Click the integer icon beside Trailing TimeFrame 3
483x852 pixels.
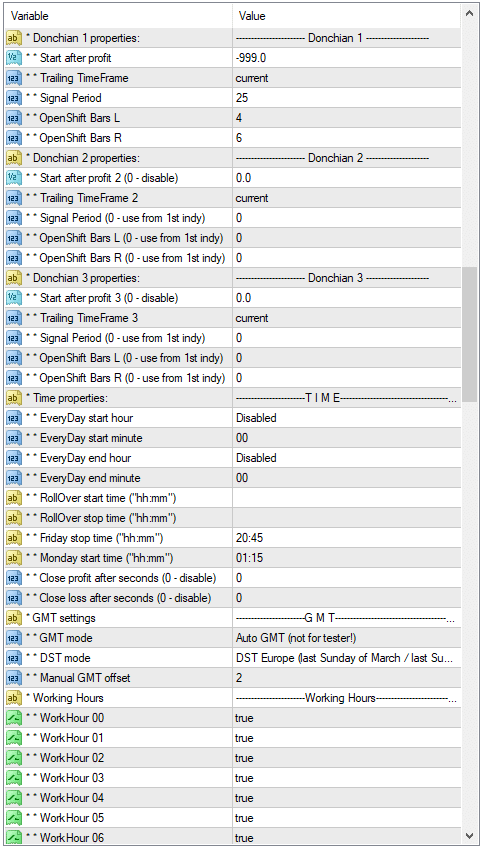[x=14, y=318]
